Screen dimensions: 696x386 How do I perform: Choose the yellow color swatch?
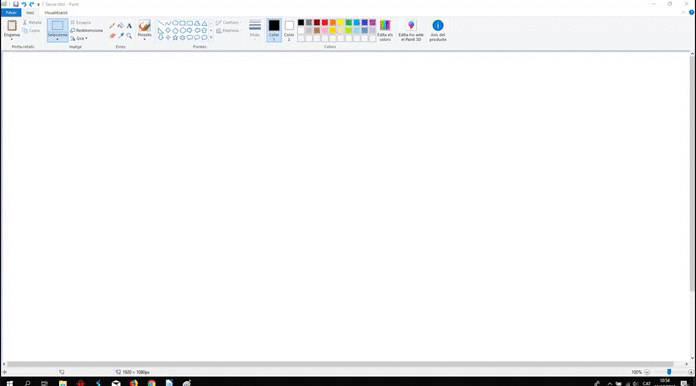(341, 23)
